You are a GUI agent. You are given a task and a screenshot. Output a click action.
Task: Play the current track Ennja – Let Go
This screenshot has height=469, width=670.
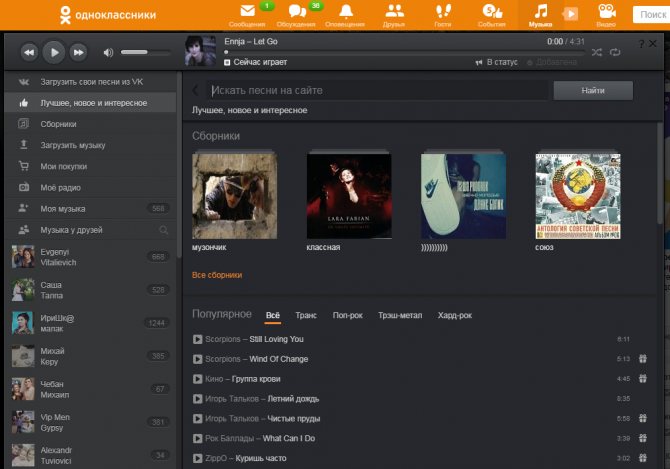pyautogui.click(x=54, y=52)
